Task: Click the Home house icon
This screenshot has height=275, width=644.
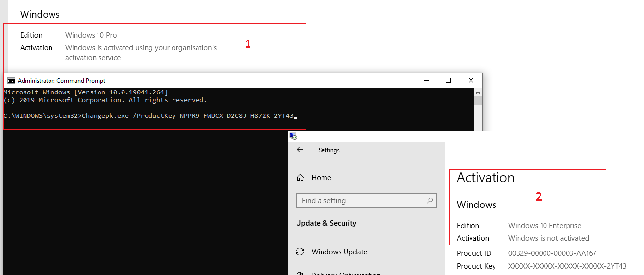Action: click(x=300, y=178)
